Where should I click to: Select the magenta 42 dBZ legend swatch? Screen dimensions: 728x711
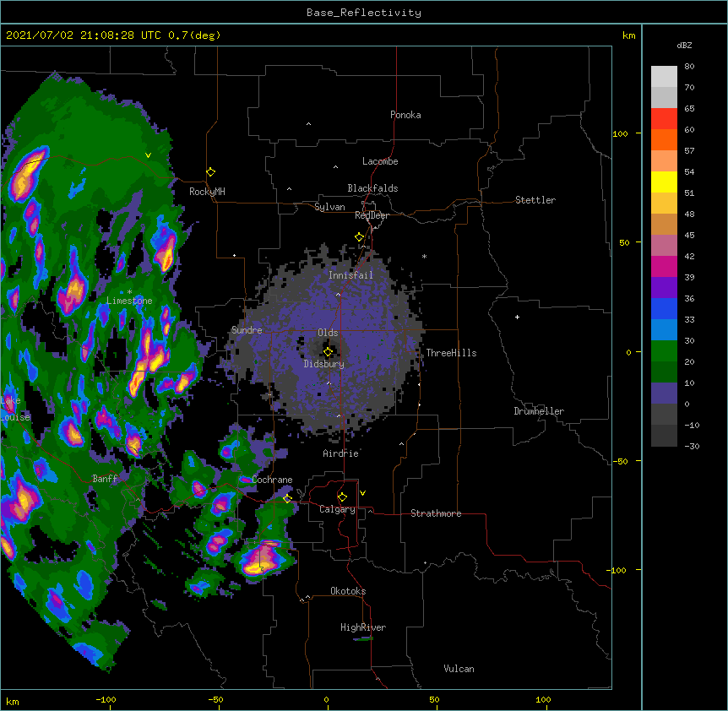[664, 266]
